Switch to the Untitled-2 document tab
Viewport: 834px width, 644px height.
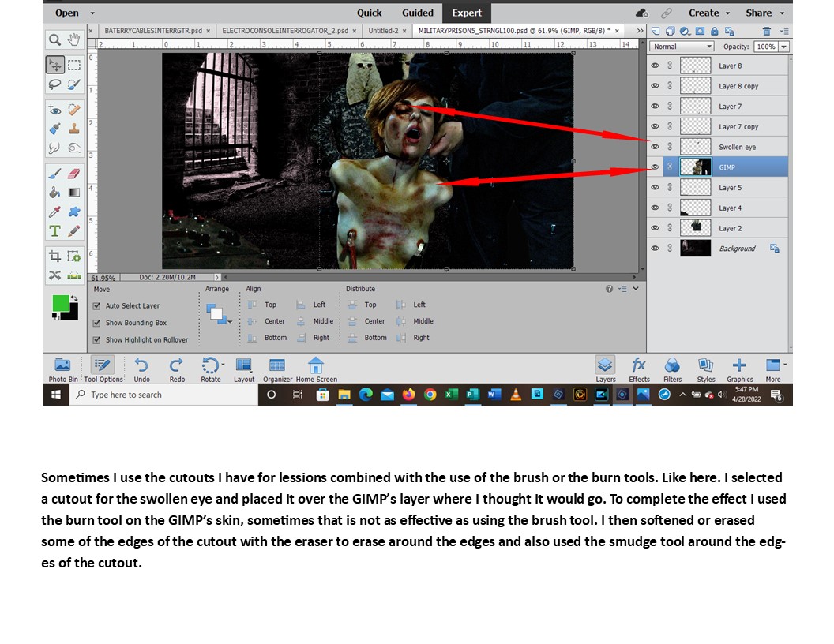click(388, 31)
